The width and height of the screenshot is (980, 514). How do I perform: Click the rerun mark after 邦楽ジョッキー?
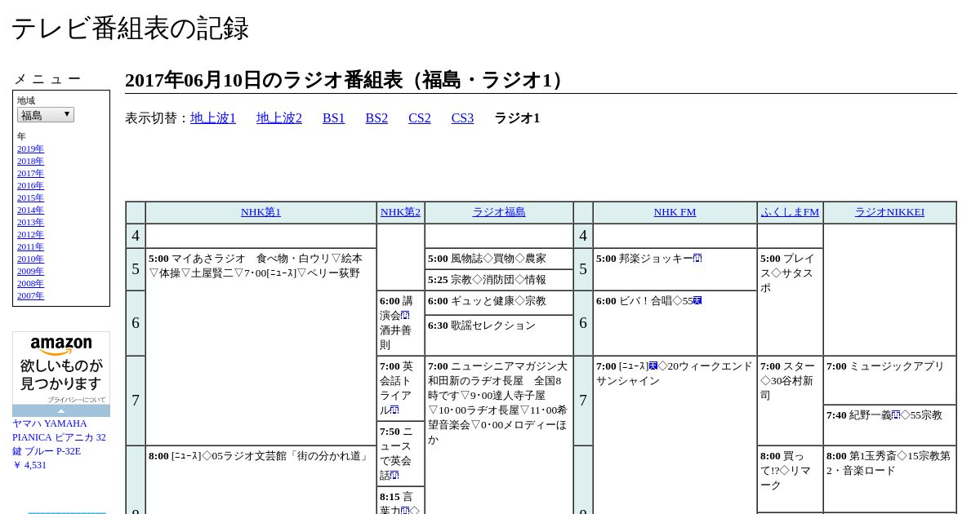point(697,259)
